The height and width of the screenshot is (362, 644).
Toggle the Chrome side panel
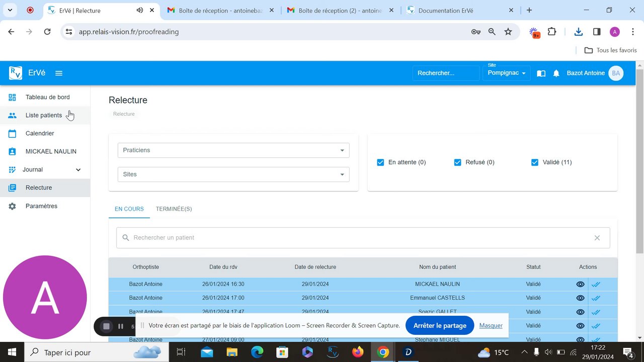pos(597,32)
